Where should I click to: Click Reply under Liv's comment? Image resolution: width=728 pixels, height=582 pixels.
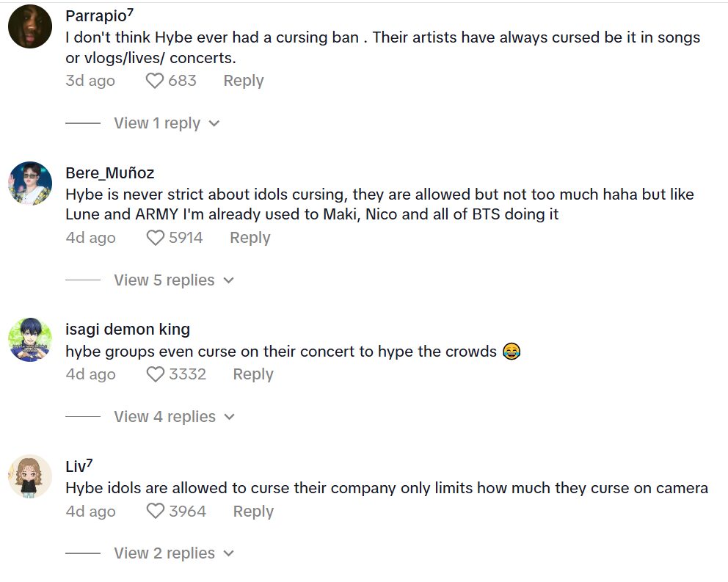253,511
